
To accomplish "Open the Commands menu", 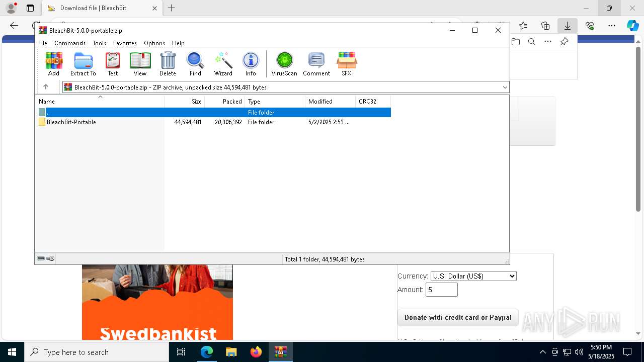I will coord(70,43).
